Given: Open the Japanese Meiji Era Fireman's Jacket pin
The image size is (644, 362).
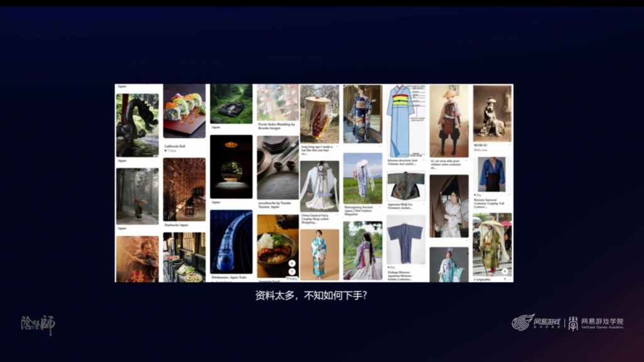Looking at the screenshot, I should click(406, 186).
